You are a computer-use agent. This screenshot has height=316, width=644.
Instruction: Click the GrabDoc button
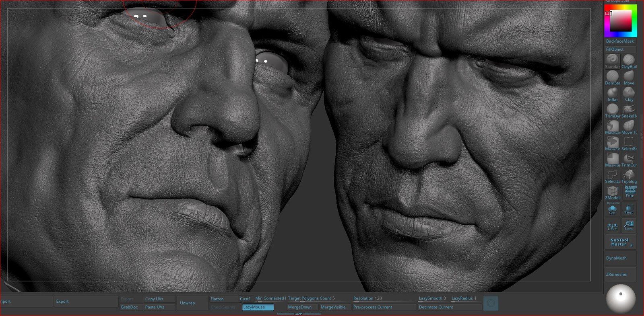(x=131, y=307)
